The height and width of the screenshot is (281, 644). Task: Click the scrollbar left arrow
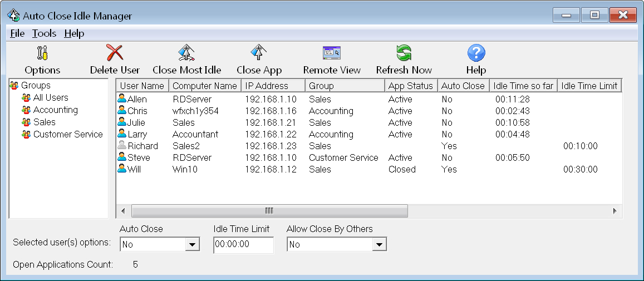[x=123, y=211]
